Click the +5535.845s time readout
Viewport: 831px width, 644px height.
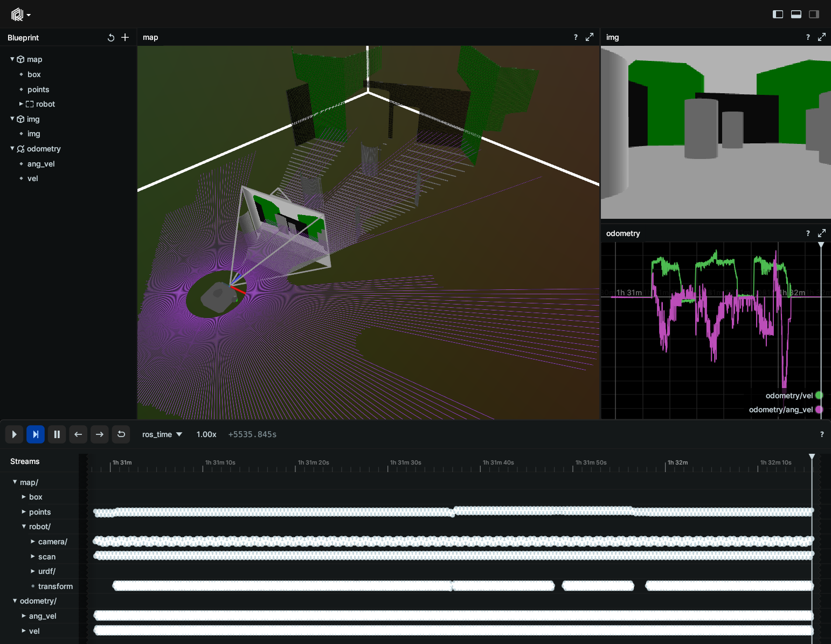click(x=252, y=434)
